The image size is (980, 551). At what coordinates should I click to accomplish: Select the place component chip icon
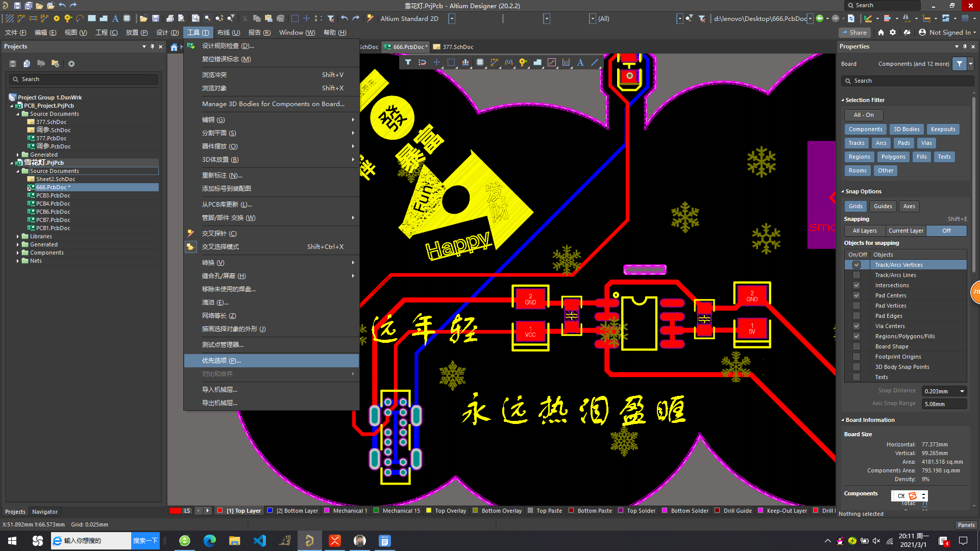click(480, 62)
